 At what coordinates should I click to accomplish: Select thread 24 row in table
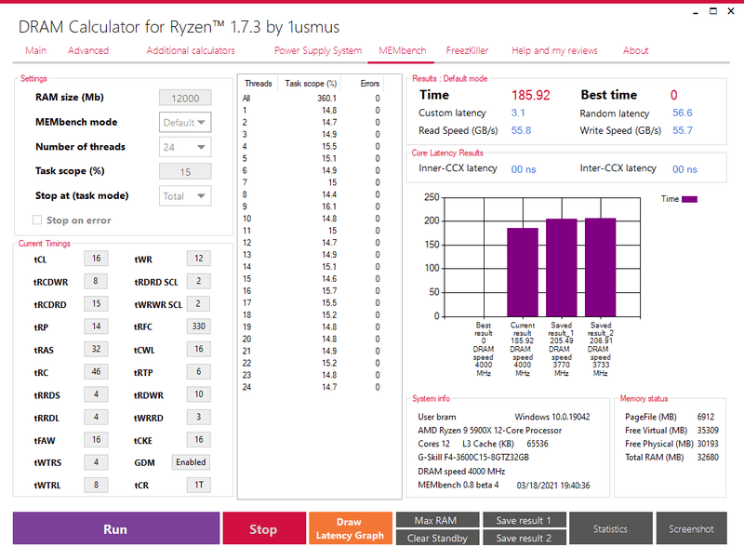coord(312,387)
